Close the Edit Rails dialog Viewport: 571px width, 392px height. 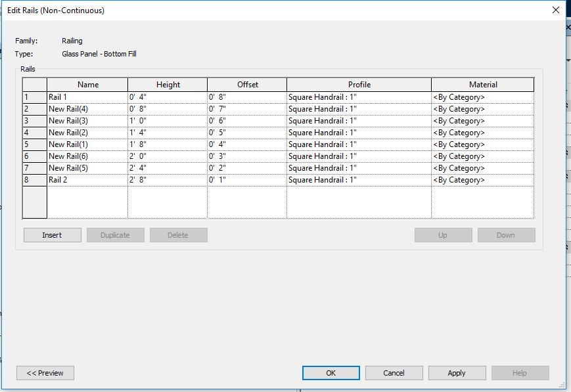[x=555, y=10]
